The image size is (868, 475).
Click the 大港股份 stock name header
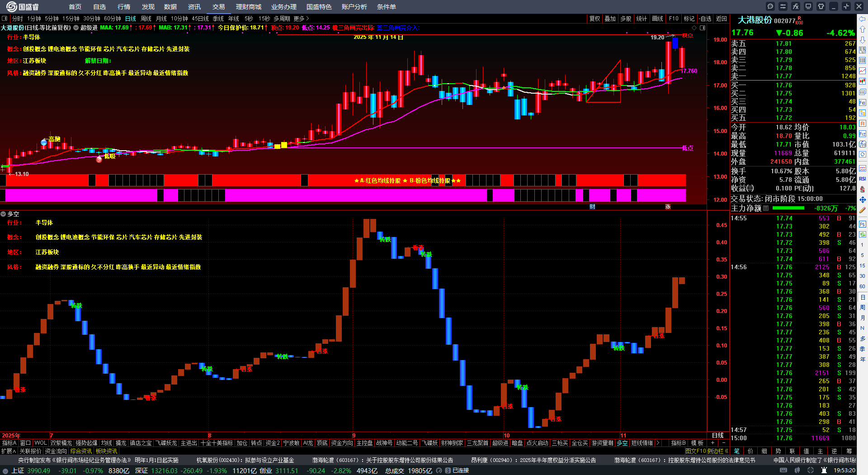click(755, 20)
